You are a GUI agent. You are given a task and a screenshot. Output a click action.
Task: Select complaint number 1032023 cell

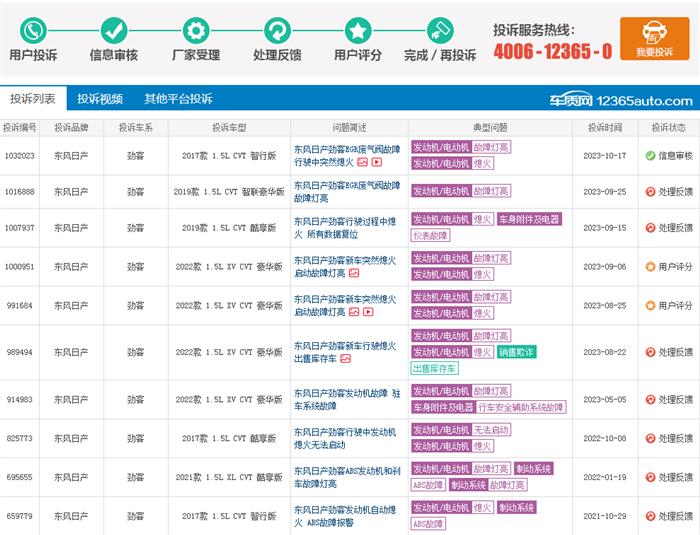(x=20, y=156)
